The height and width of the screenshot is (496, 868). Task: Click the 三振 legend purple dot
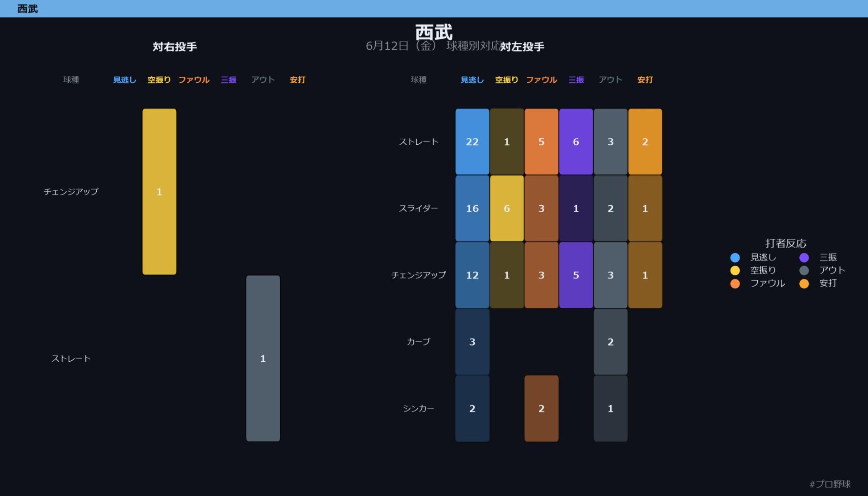point(804,257)
